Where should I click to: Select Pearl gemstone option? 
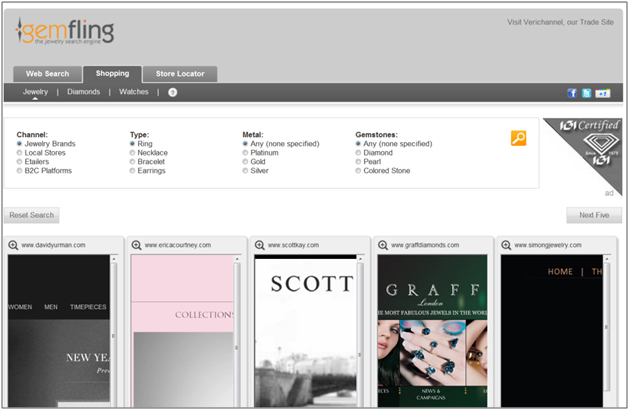[x=358, y=162]
